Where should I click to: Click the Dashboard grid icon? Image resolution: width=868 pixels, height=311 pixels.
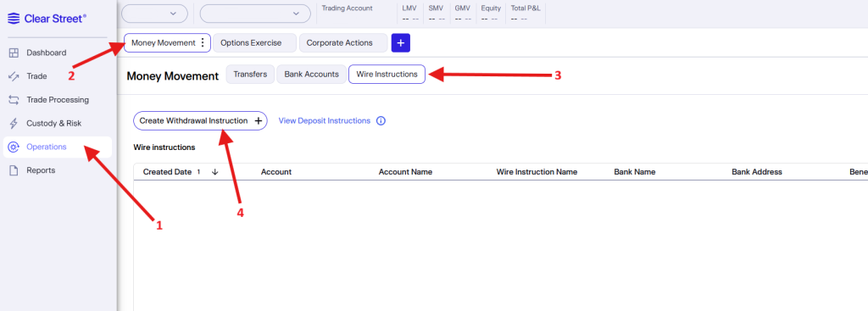click(x=14, y=53)
